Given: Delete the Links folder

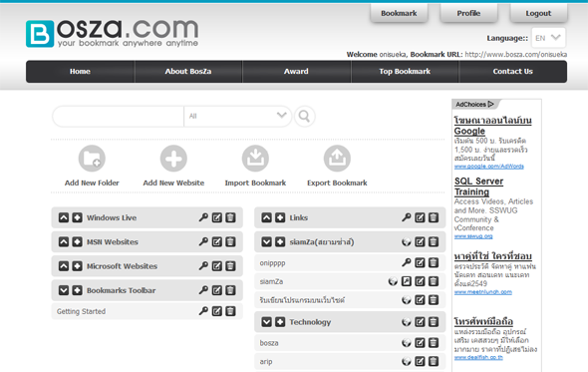Looking at the screenshot, I should click(x=434, y=217).
